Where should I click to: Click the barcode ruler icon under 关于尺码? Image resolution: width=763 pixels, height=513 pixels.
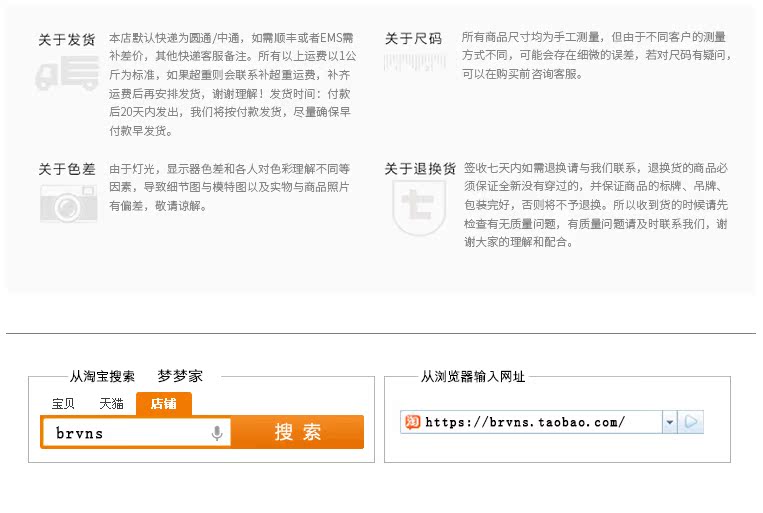[414, 62]
